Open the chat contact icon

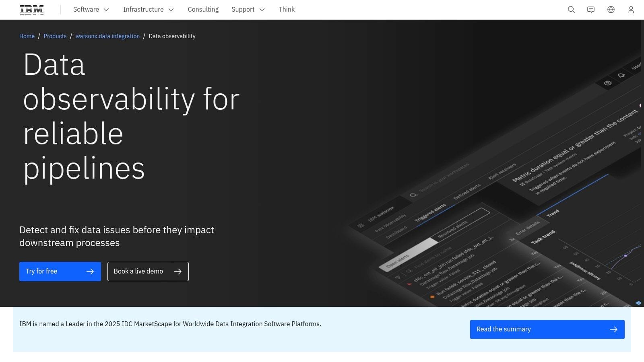[591, 10]
